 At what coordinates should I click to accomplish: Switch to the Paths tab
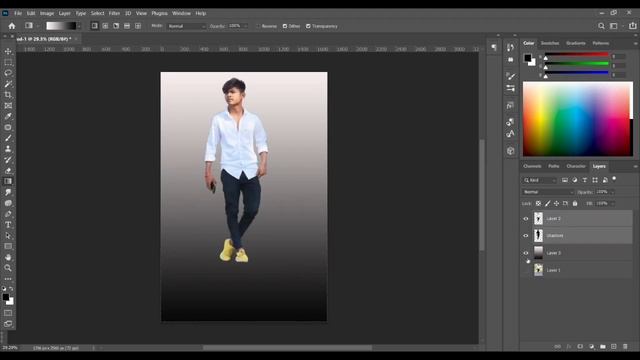coord(554,166)
